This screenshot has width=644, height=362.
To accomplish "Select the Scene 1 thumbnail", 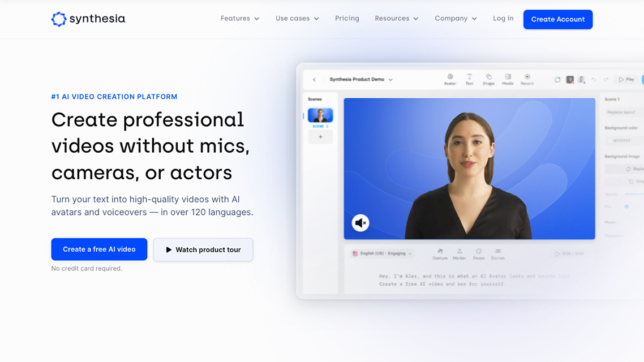I will point(320,115).
